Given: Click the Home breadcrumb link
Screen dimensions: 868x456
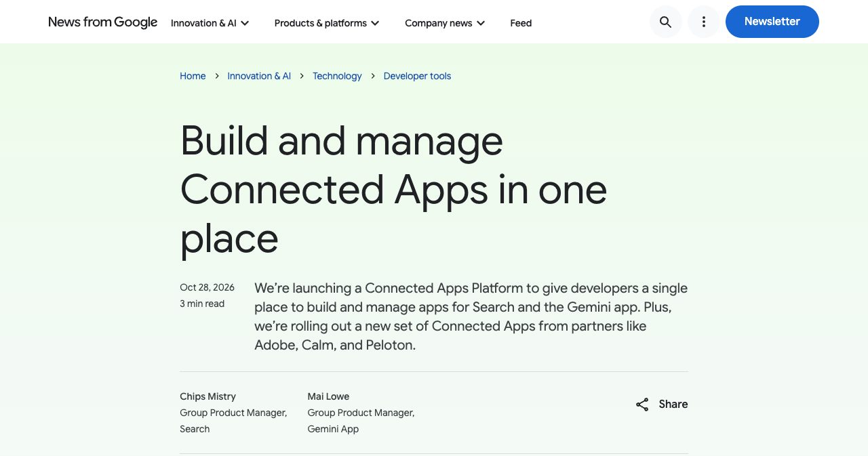Looking at the screenshot, I should [x=193, y=76].
